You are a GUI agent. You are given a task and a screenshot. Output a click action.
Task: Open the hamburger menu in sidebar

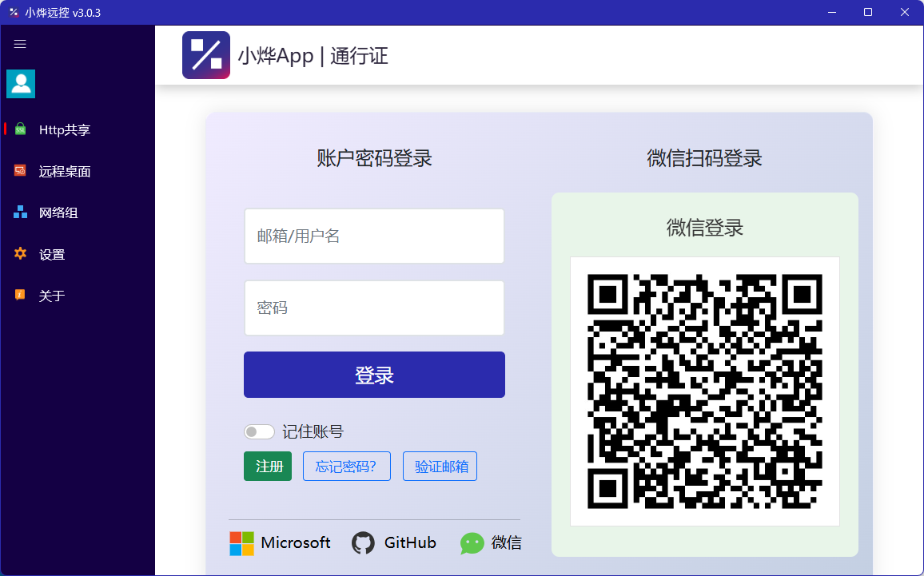(20, 44)
